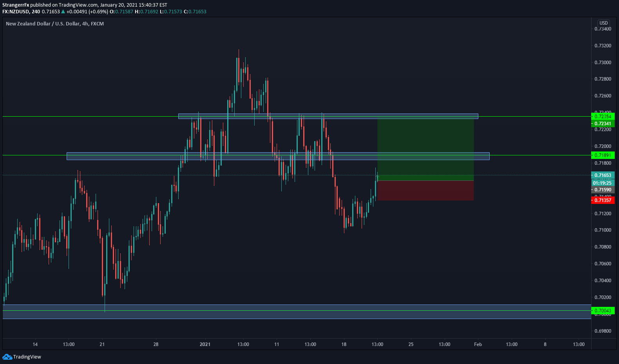The width and height of the screenshot is (619, 364).
Task: Select the red stop-loss zone of the long position
Action: click(425, 191)
